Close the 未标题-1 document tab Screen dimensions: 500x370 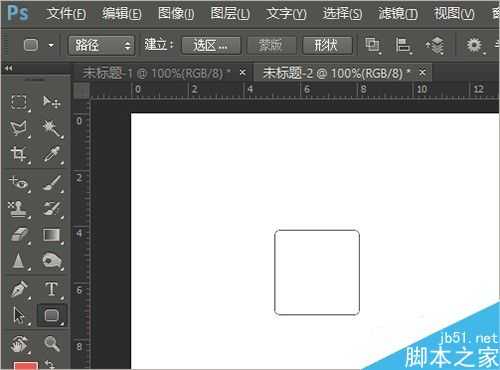[x=243, y=72]
